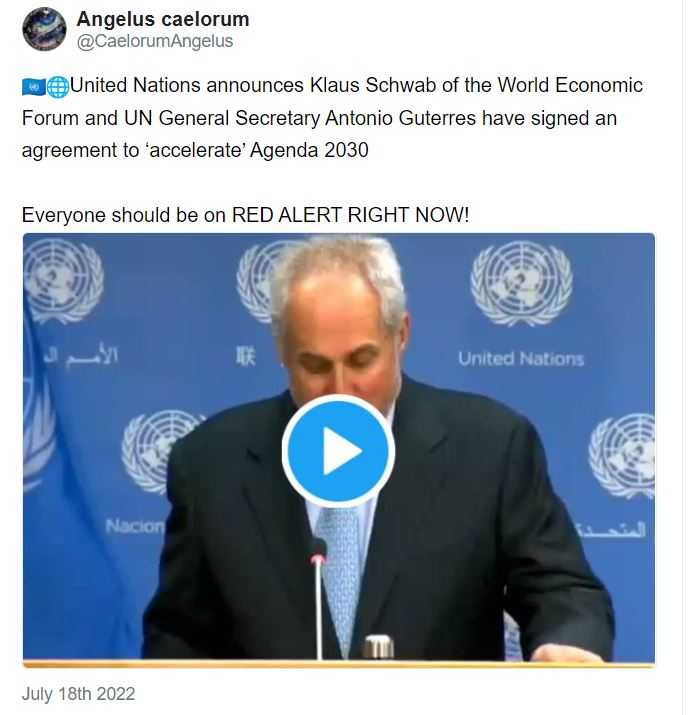688x715 pixels.
Task: Play the embedded UN press briefing video
Action: click(x=338, y=451)
